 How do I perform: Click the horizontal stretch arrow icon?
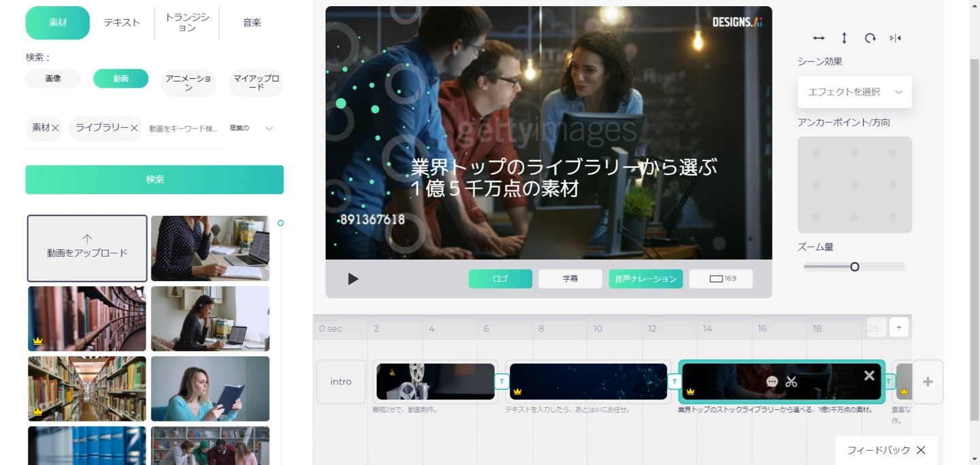[x=819, y=38]
